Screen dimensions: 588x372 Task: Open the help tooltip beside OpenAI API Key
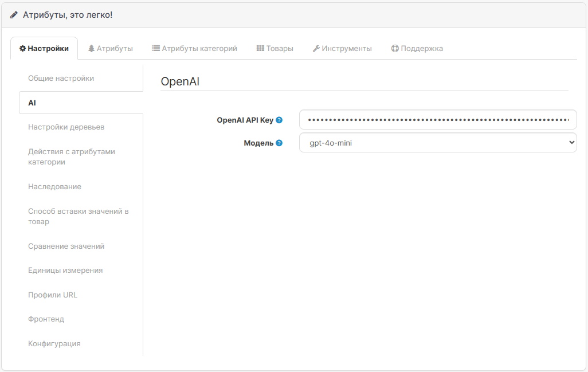pos(279,120)
